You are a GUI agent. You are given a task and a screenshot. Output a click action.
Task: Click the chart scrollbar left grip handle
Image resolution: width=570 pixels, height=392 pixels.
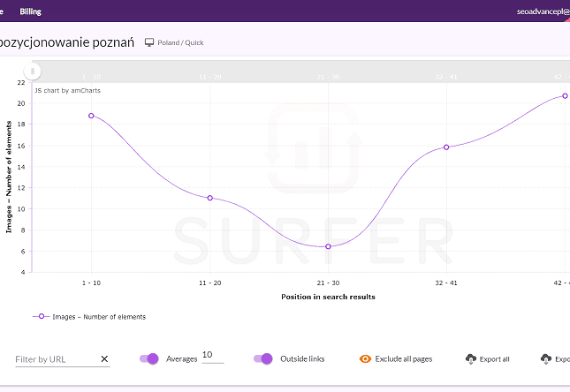point(33,71)
